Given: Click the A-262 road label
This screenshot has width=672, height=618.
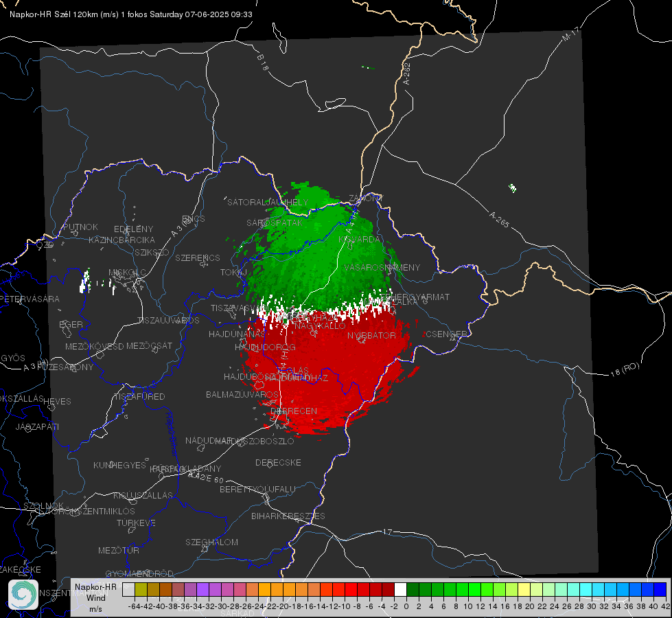Looking at the screenshot, I should click(407, 73).
